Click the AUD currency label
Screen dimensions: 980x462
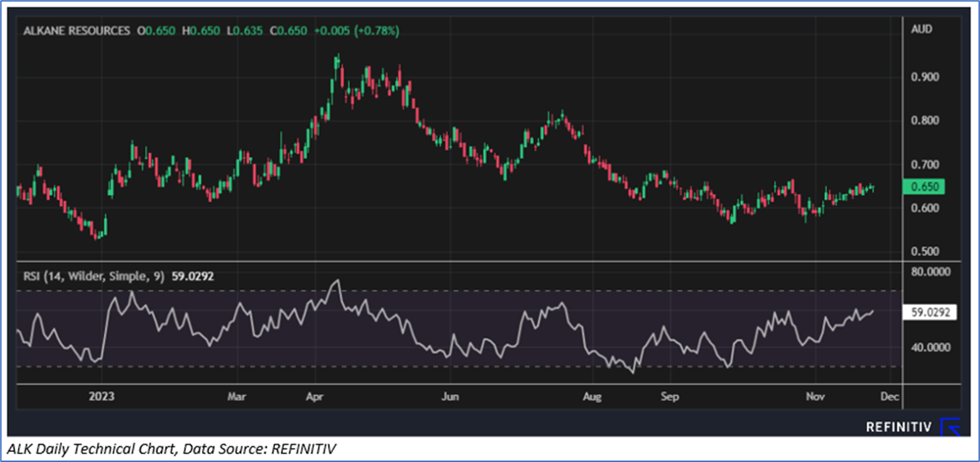click(923, 30)
